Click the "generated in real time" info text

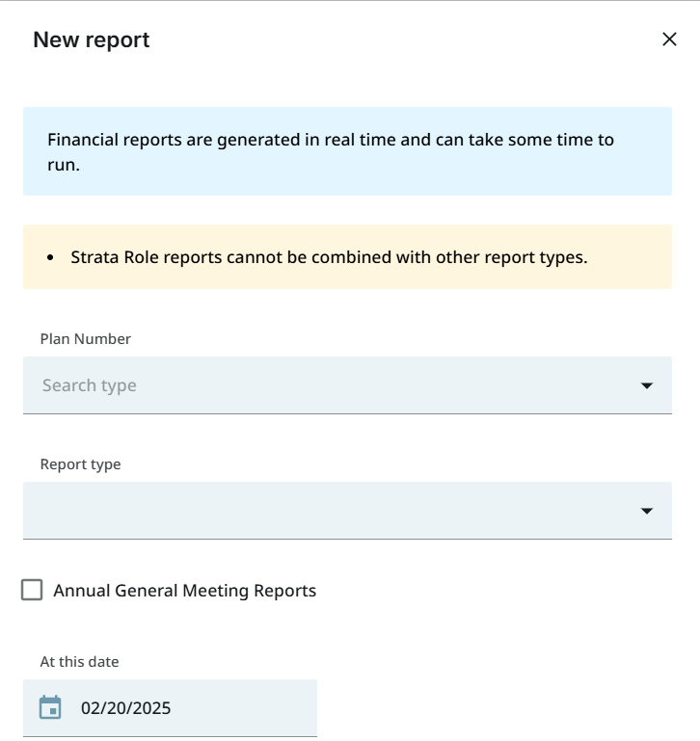coord(307,140)
